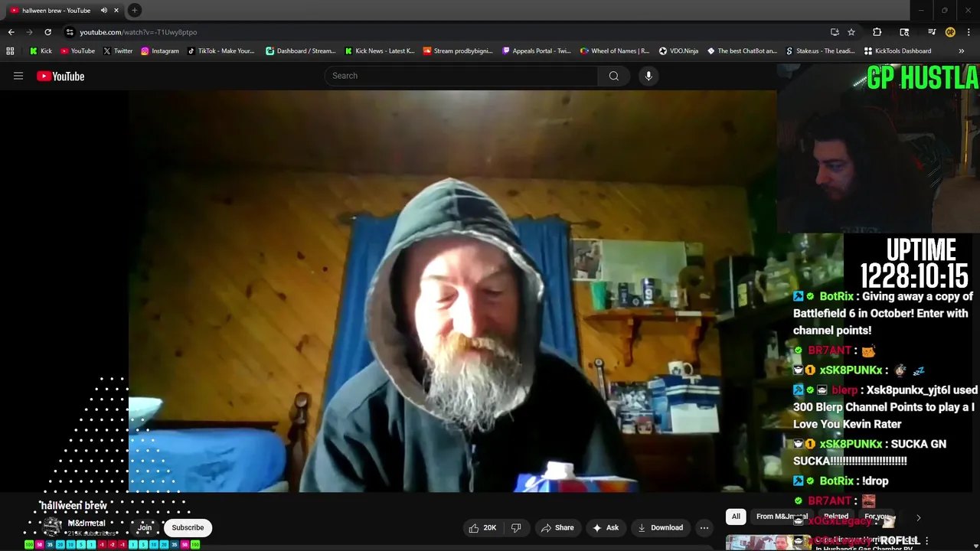The height and width of the screenshot is (551, 980).
Task: Open the Appeals Portal - Twi... bookmark
Action: pos(537,51)
